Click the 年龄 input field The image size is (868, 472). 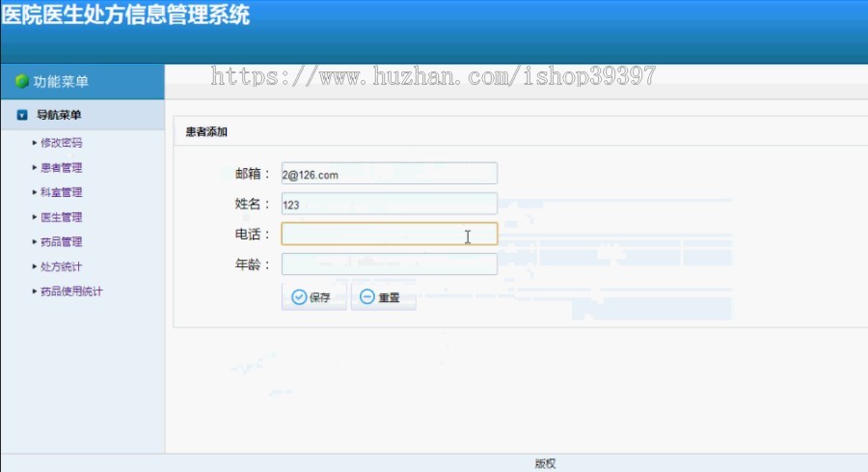(390, 264)
